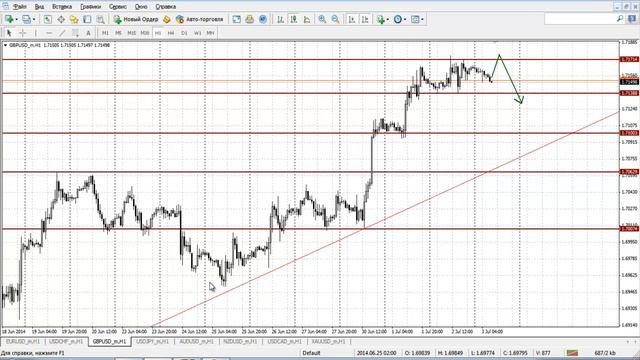Open the MetaEditor yellow book icon

[167, 19]
